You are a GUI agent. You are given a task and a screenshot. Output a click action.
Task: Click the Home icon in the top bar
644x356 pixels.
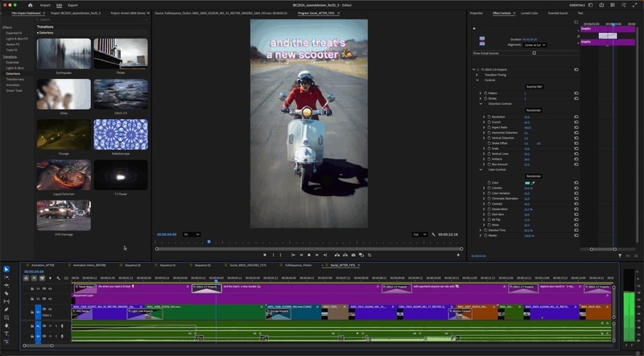coord(30,5)
